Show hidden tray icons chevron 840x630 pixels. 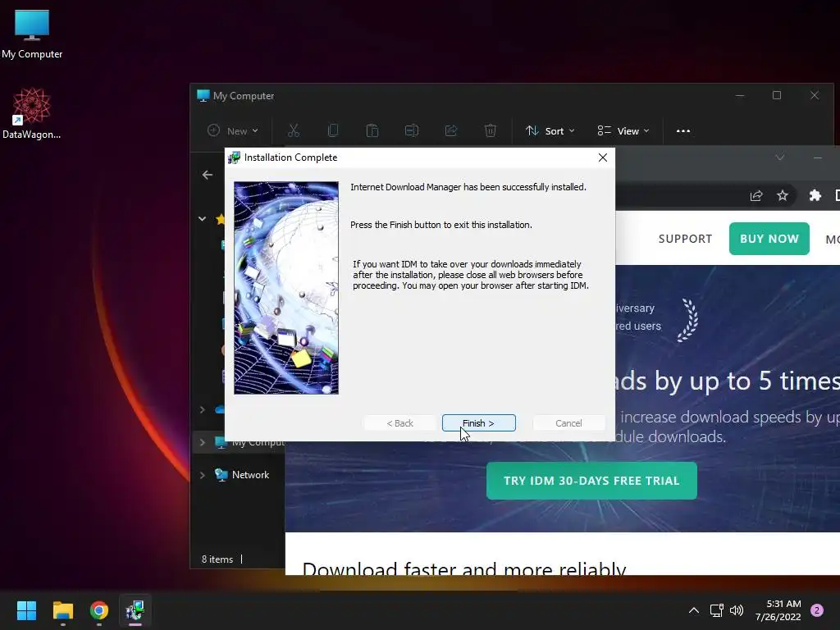[x=694, y=610]
